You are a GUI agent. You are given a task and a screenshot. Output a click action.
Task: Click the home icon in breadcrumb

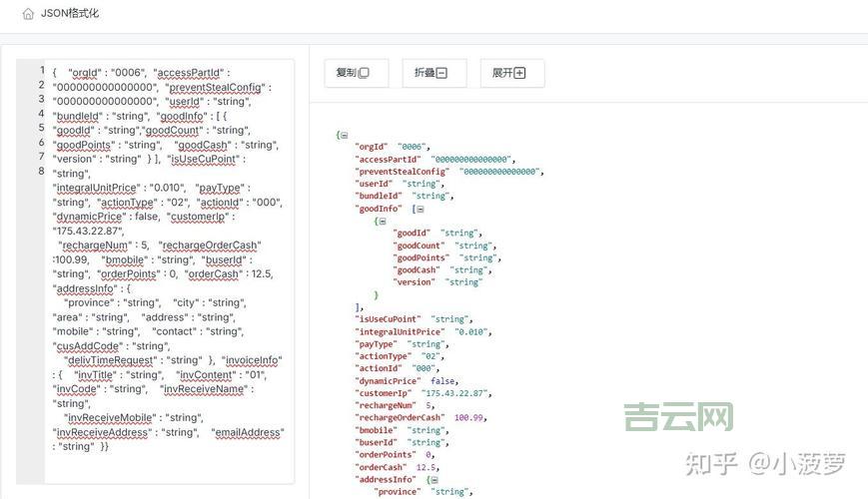coord(28,14)
